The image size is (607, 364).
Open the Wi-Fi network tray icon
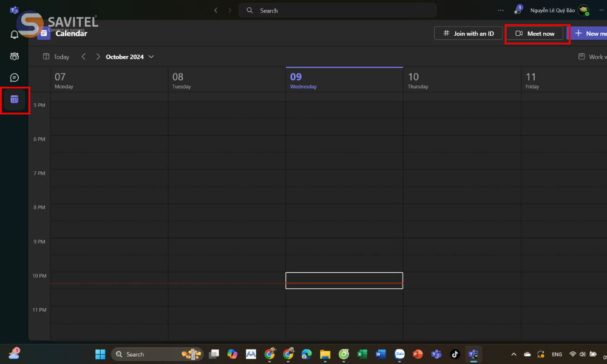point(572,354)
